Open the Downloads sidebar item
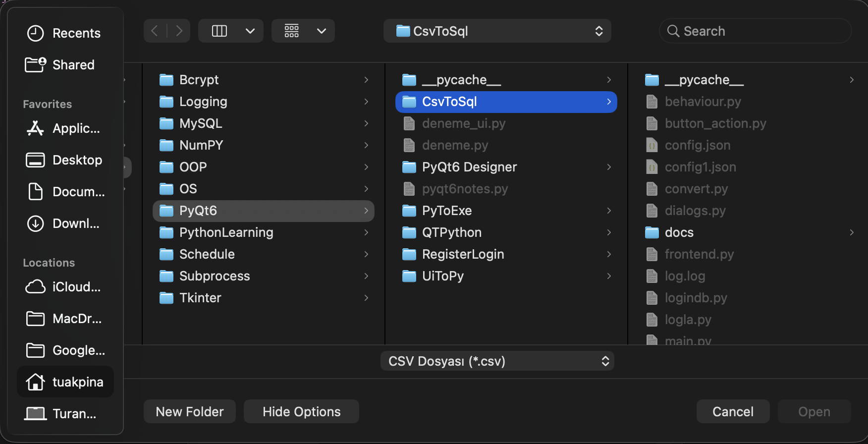The image size is (868, 444). (x=65, y=223)
